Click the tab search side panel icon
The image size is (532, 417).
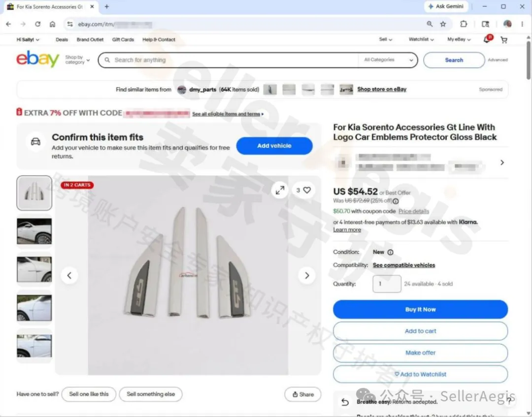(x=486, y=24)
